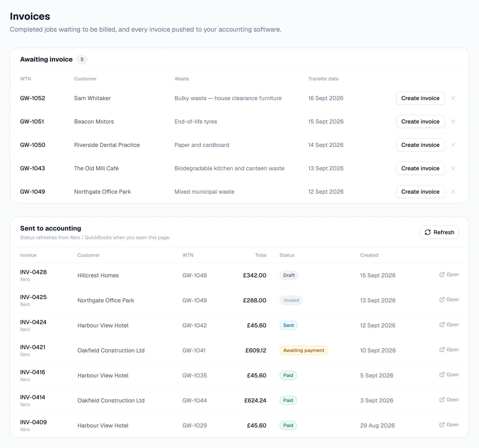Open paid invoice INV-0416
Viewport: 479px width, 448px height.
click(449, 375)
